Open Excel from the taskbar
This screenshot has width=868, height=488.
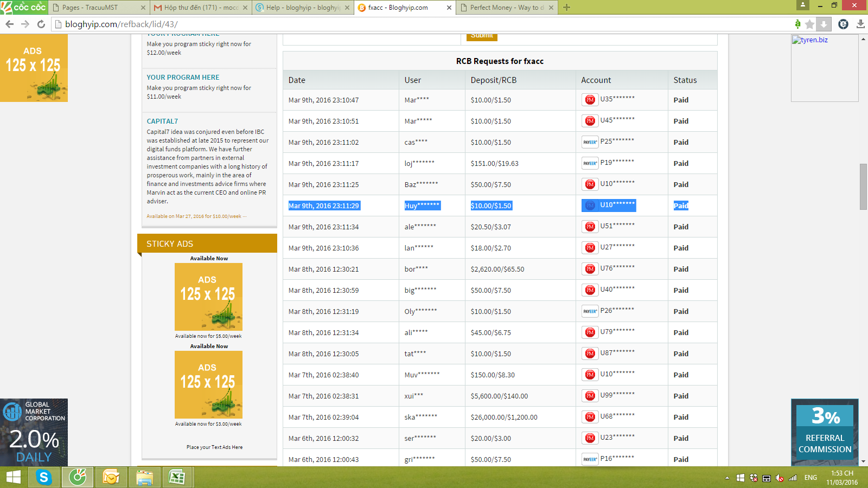tap(177, 477)
